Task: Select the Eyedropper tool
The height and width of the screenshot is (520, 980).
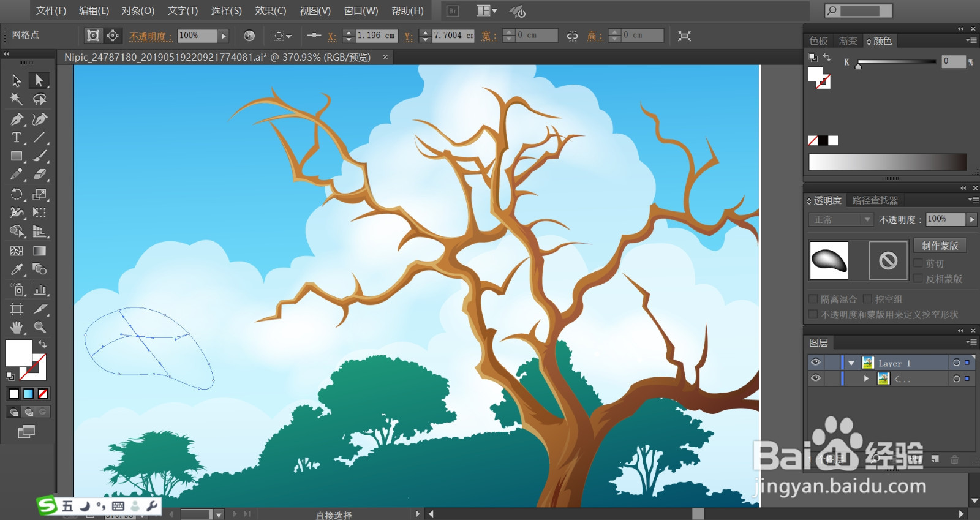Action: [x=17, y=269]
